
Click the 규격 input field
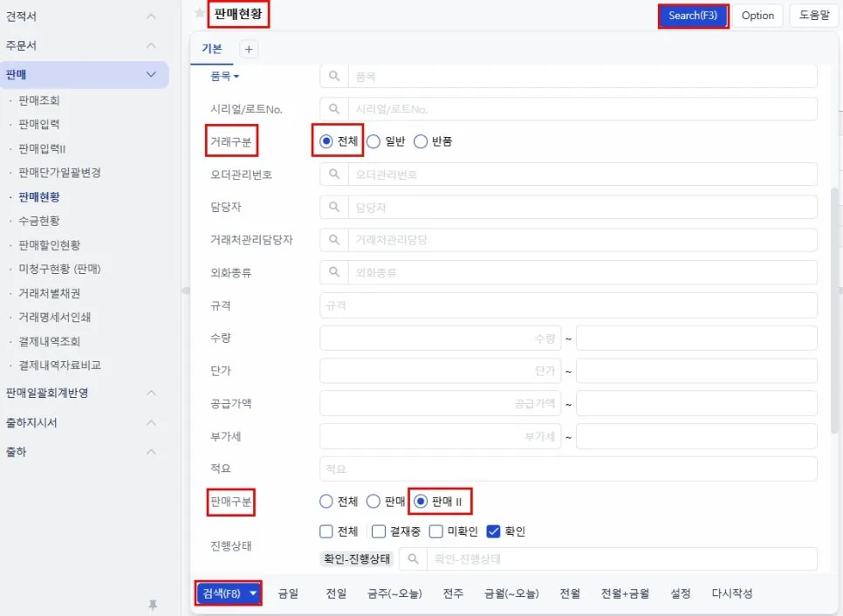(x=568, y=306)
